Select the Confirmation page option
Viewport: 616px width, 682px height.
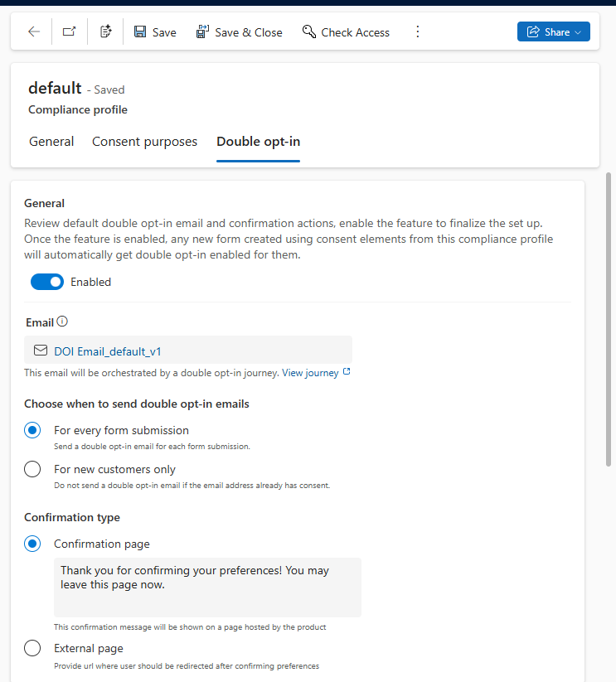(x=32, y=544)
